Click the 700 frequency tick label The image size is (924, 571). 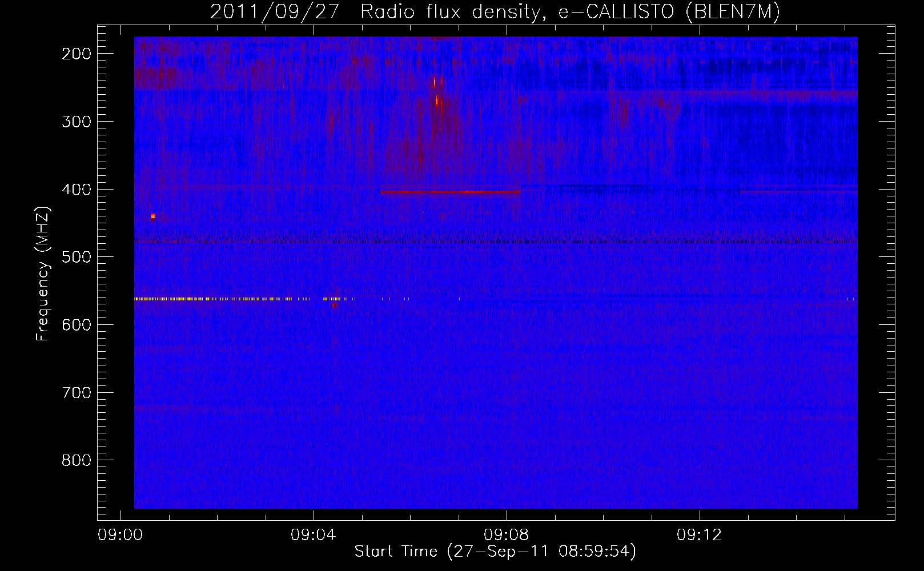(77, 393)
